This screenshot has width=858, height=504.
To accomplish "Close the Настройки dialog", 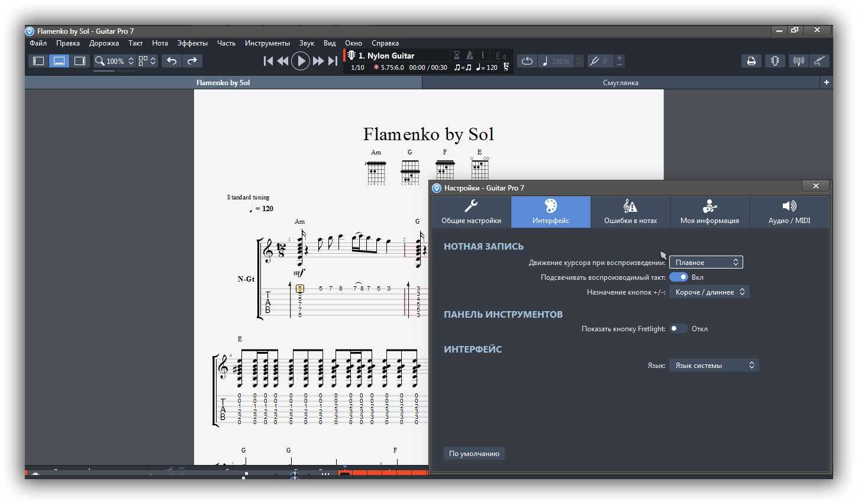I will [816, 186].
